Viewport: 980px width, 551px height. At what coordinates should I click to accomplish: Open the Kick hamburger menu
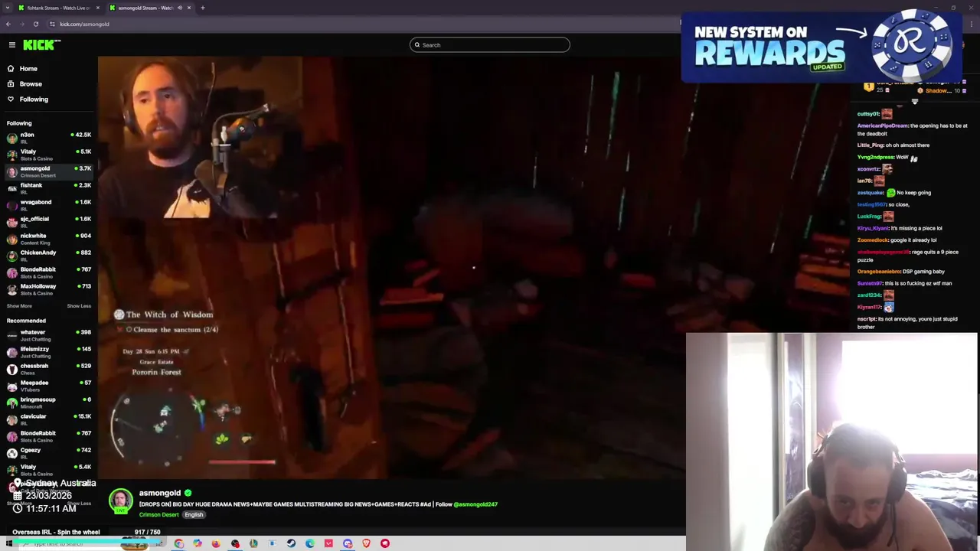click(12, 45)
